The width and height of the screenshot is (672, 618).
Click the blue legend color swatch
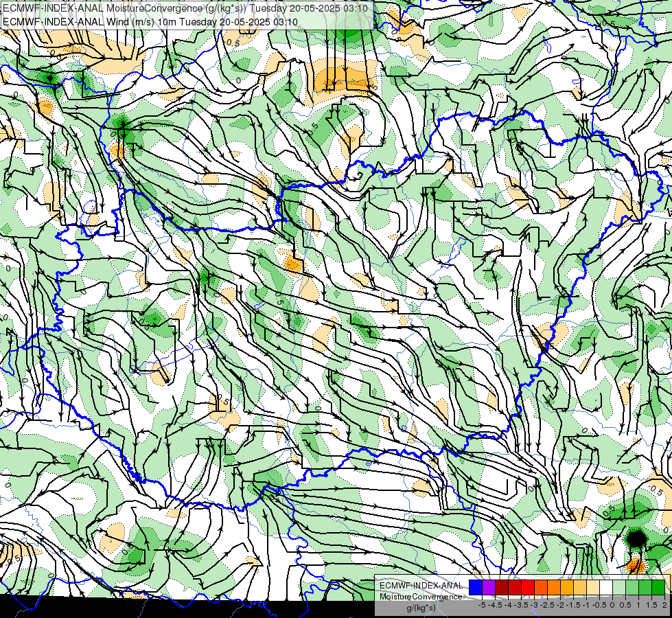click(x=476, y=587)
